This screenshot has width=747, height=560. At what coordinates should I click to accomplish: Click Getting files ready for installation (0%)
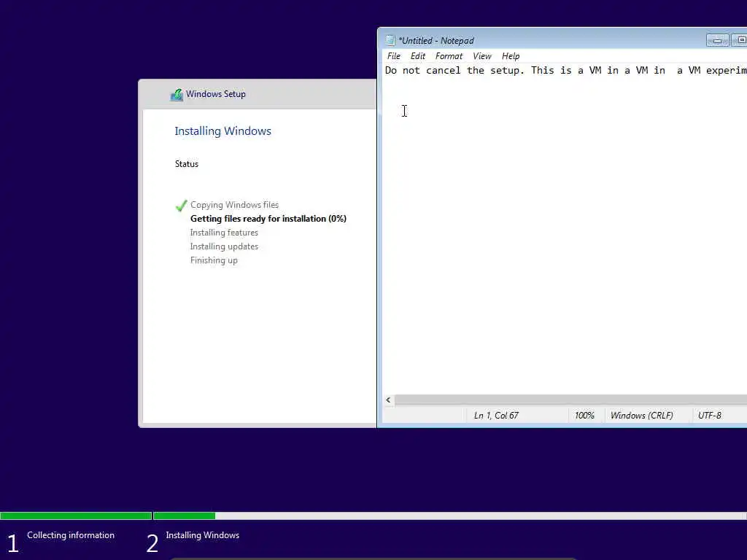[x=268, y=219]
